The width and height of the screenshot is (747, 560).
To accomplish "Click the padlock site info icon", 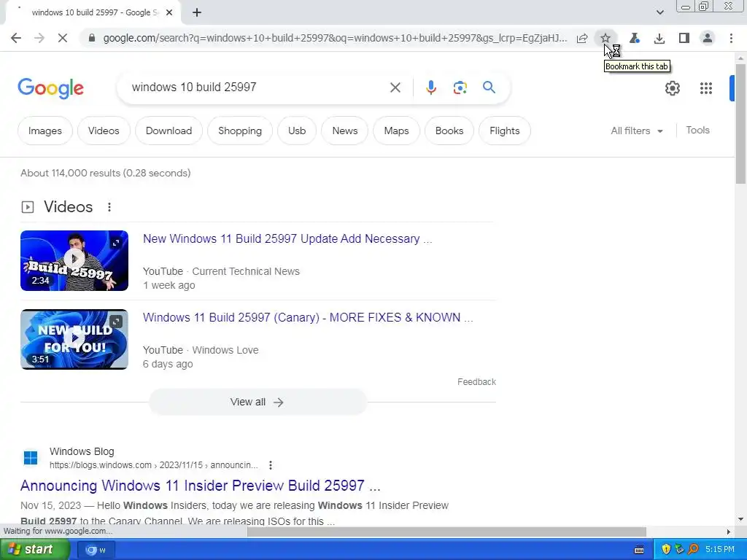I will [x=92, y=38].
